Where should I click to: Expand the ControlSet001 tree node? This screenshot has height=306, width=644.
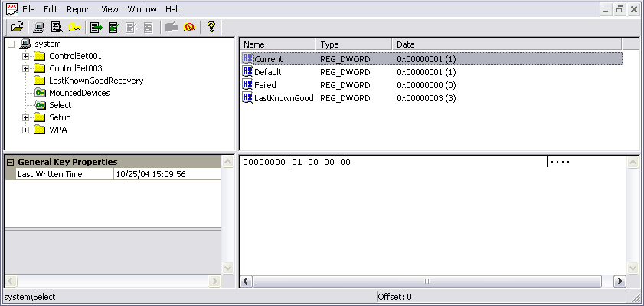[26, 56]
